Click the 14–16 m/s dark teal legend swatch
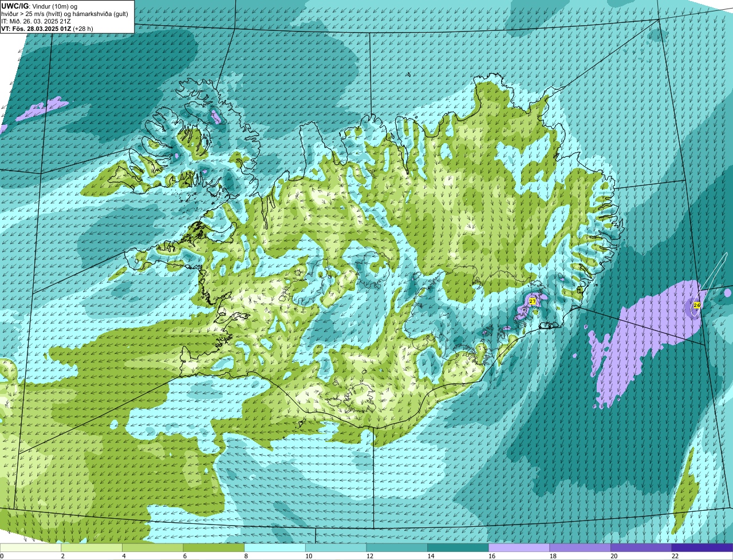 tap(458, 547)
